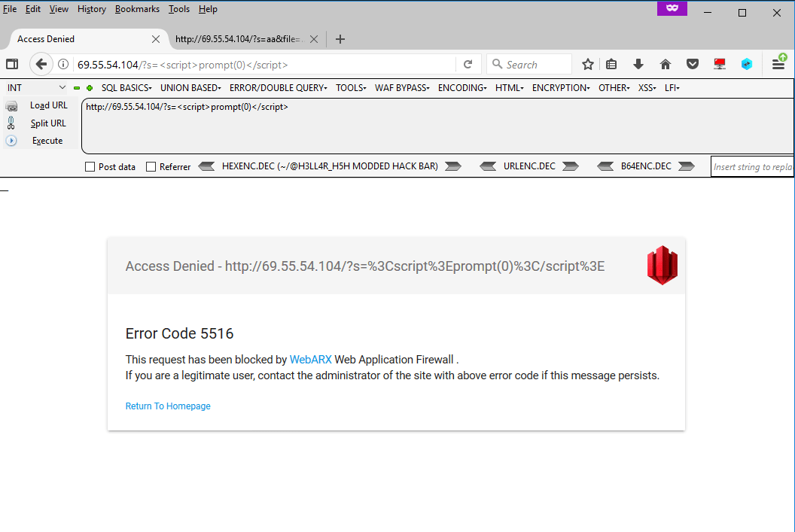Screen dimensions: 795x532
Task: Bookmark this page with the star icon
Action: [x=588, y=65]
